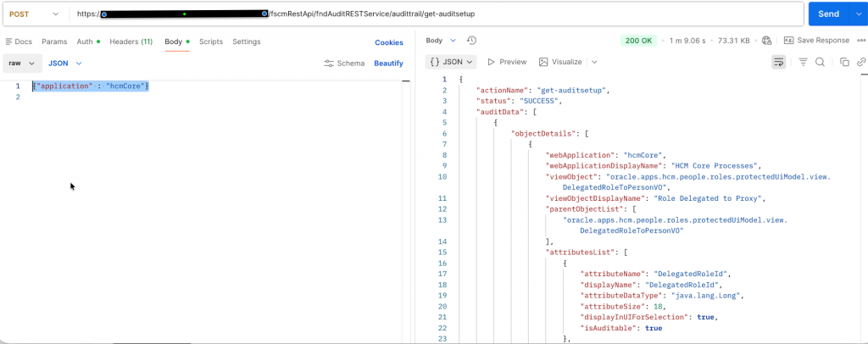The width and height of the screenshot is (868, 344).
Task: Open search in response body
Action: [820, 62]
